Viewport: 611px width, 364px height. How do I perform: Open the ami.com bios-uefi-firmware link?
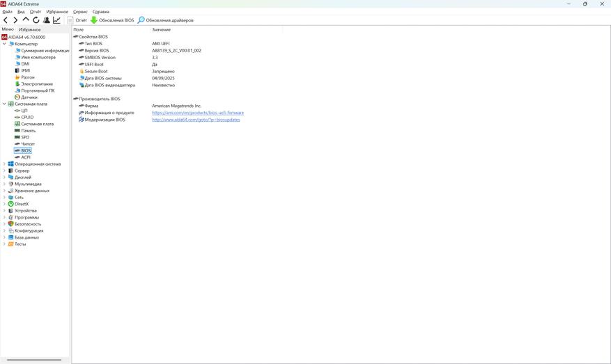click(198, 113)
